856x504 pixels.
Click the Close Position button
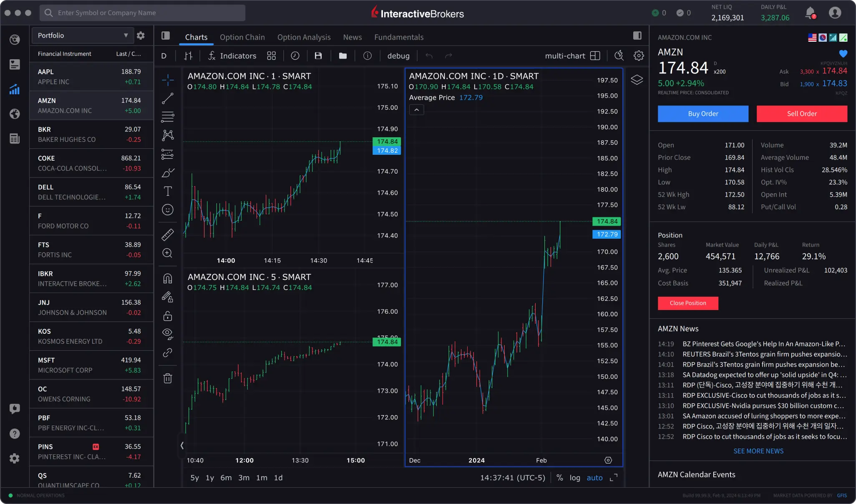(x=687, y=303)
